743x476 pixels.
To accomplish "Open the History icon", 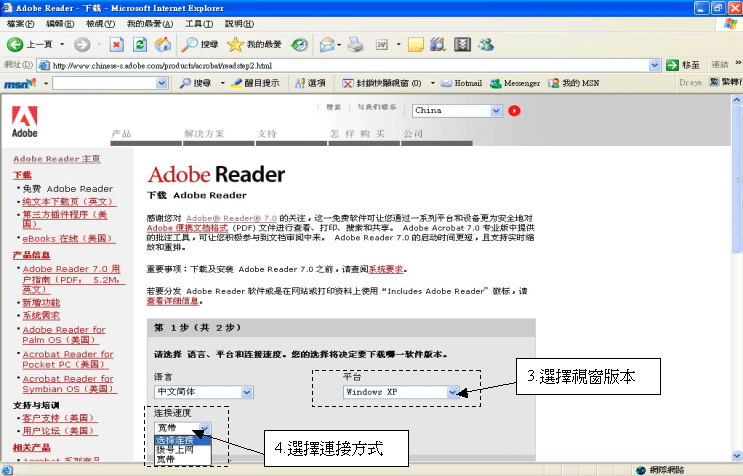I will point(299,45).
